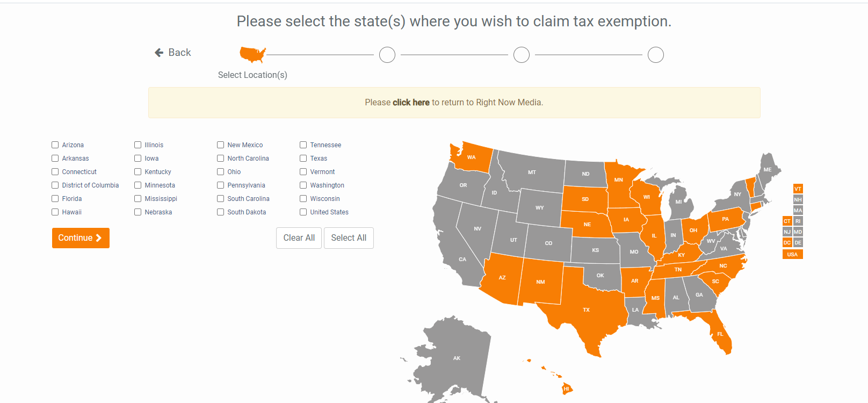Click the orange DC box beside the map
This screenshot has height=403, width=868.
[787, 242]
